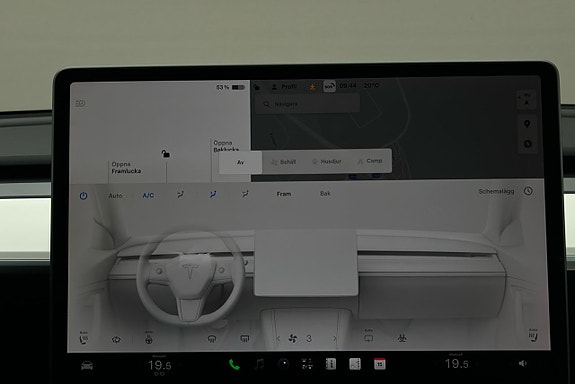Image resolution: width=575 pixels, height=384 pixels.
Task: Open Schemalägg scheduling
Action: pyautogui.click(x=496, y=191)
